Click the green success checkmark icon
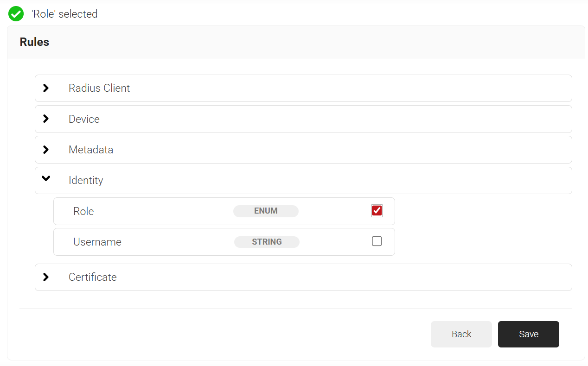 [16, 14]
